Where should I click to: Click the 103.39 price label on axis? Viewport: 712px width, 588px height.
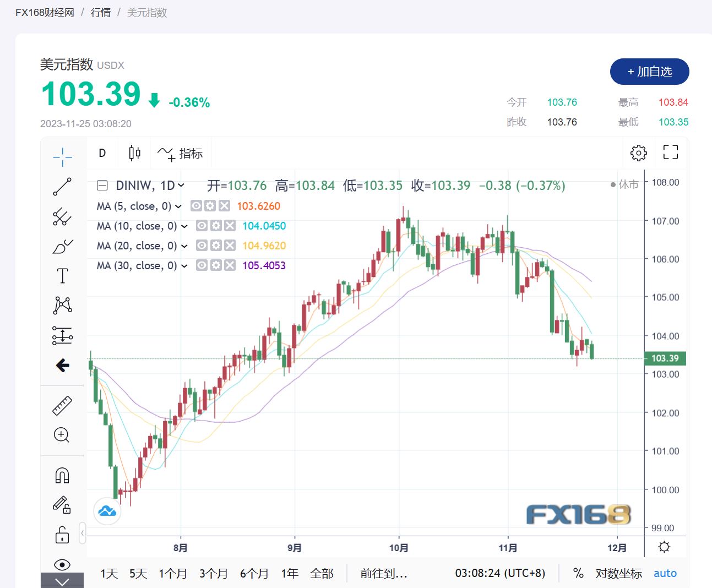[x=665, y=358]
